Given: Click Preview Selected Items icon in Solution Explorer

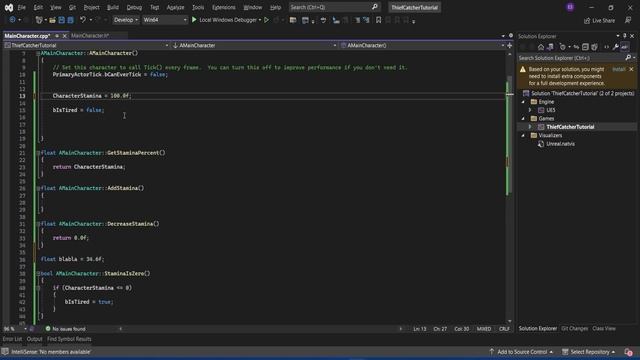Looking at the screenshot, I should (x=624, y=47).
